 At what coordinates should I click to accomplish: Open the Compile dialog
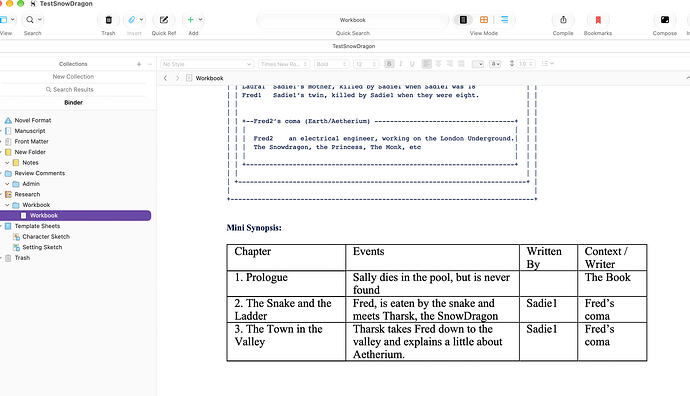(563, 20)
